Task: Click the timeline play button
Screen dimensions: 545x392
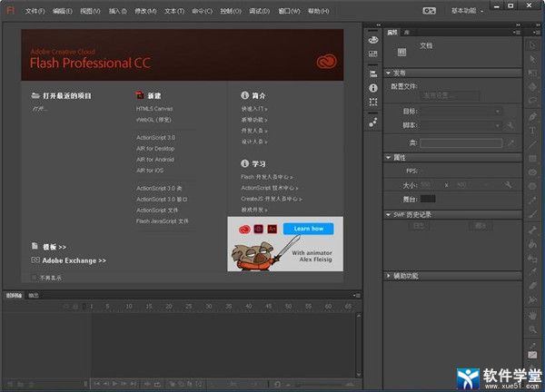Action: click(x=114, y=384)
